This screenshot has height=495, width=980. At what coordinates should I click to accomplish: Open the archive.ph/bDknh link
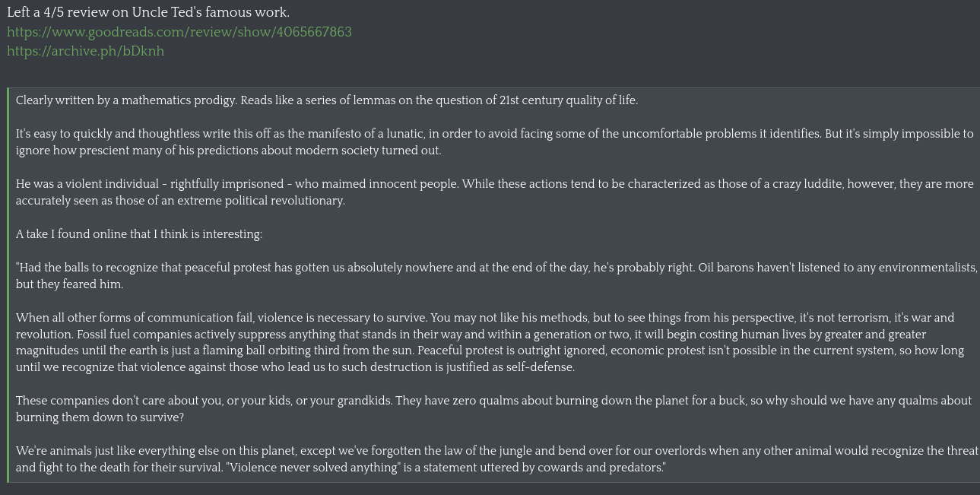point(85,51)
